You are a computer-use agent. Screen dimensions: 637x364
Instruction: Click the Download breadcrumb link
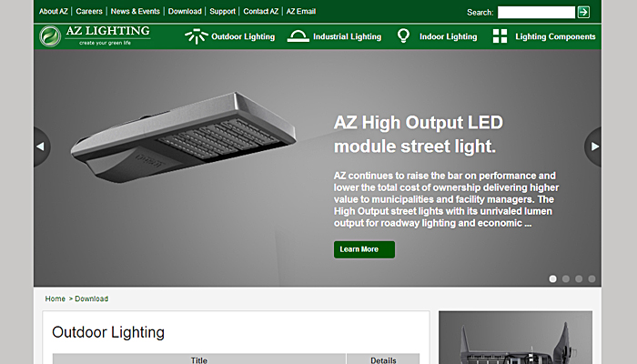coord(91,298)
